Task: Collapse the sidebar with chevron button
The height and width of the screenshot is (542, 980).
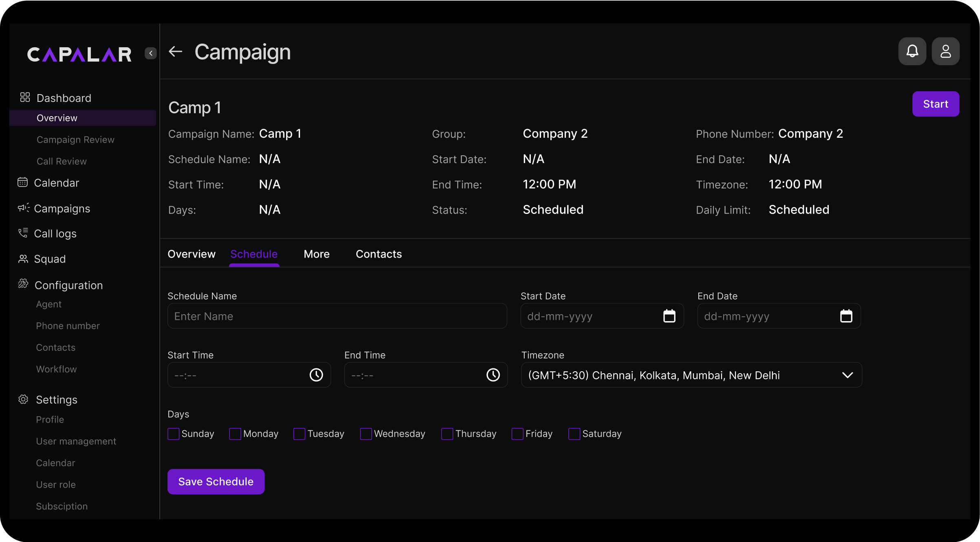Action: [x=150, y=53]
